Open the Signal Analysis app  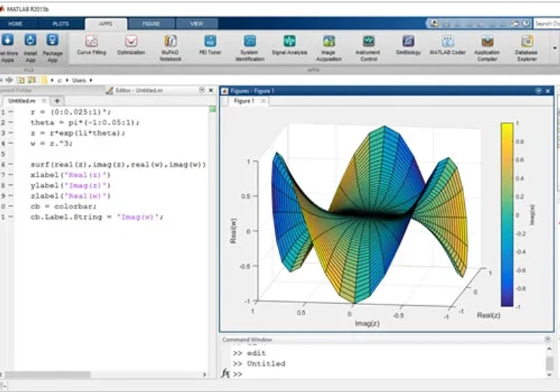coord(289,45)
